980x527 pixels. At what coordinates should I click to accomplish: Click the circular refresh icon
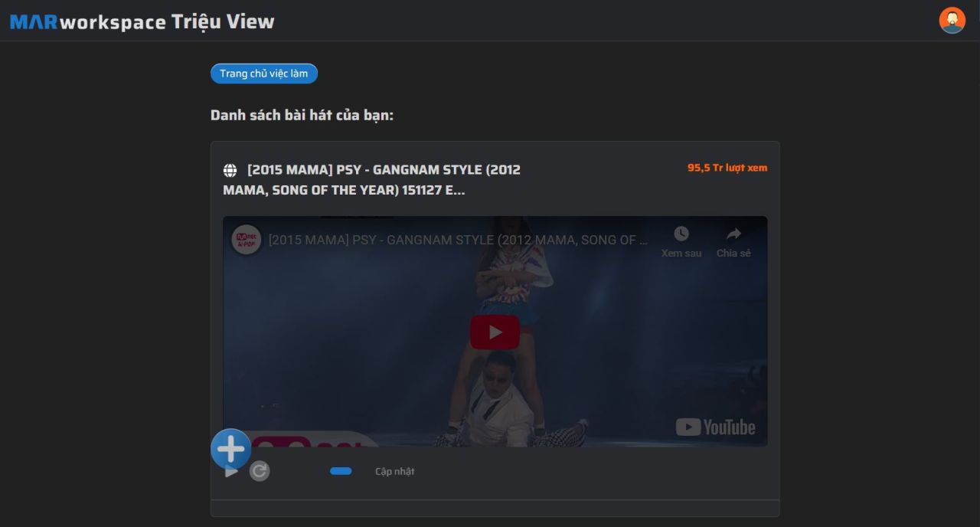tap(260, 471)
